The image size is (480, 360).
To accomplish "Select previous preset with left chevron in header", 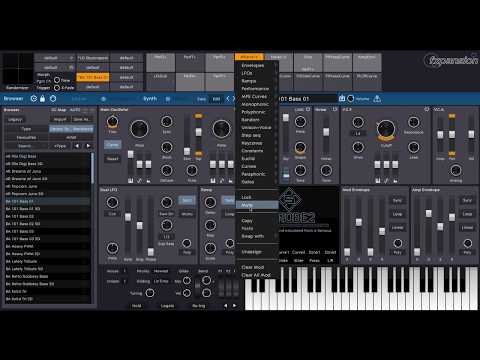I will point(228,99).
